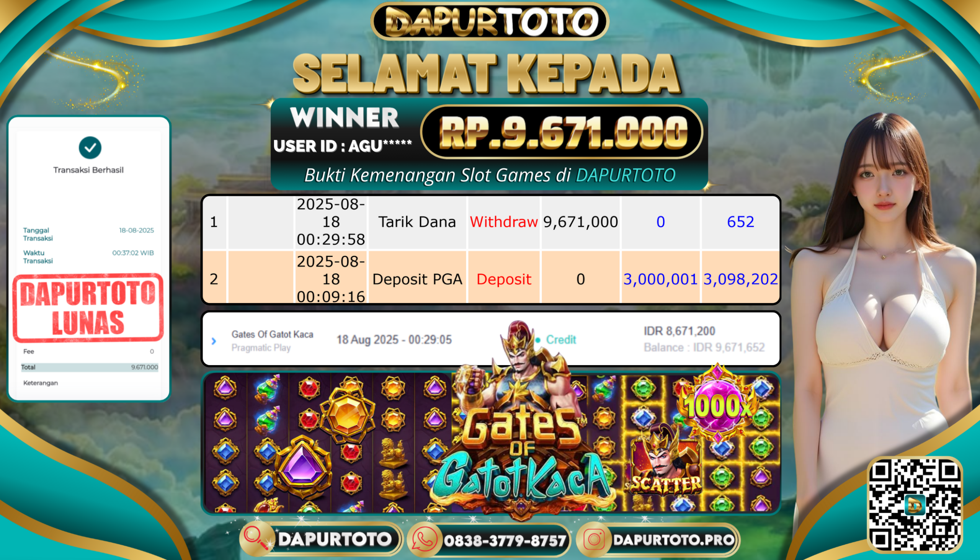Screen dimensions: 980x560
Task: Select the Tarik Dana withdraw row
Action: 491,222
